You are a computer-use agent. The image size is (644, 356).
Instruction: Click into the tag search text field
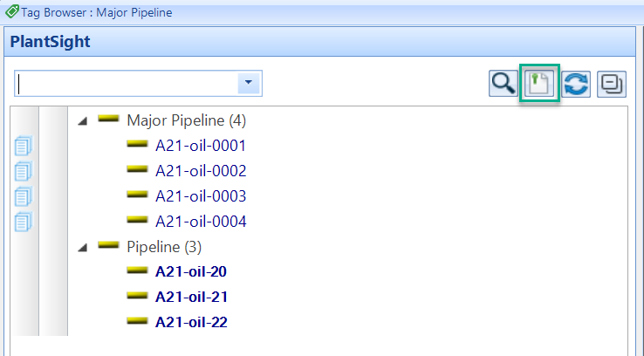tap(127, 84)
